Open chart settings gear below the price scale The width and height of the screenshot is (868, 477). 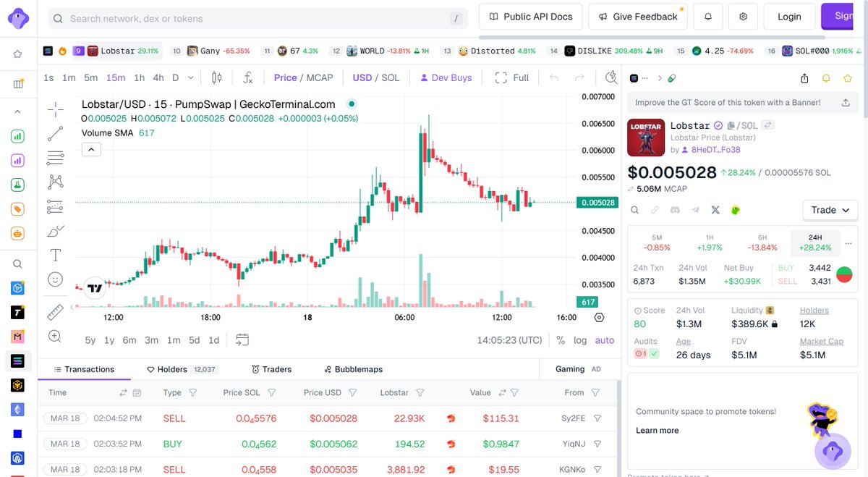click(599, 317)
